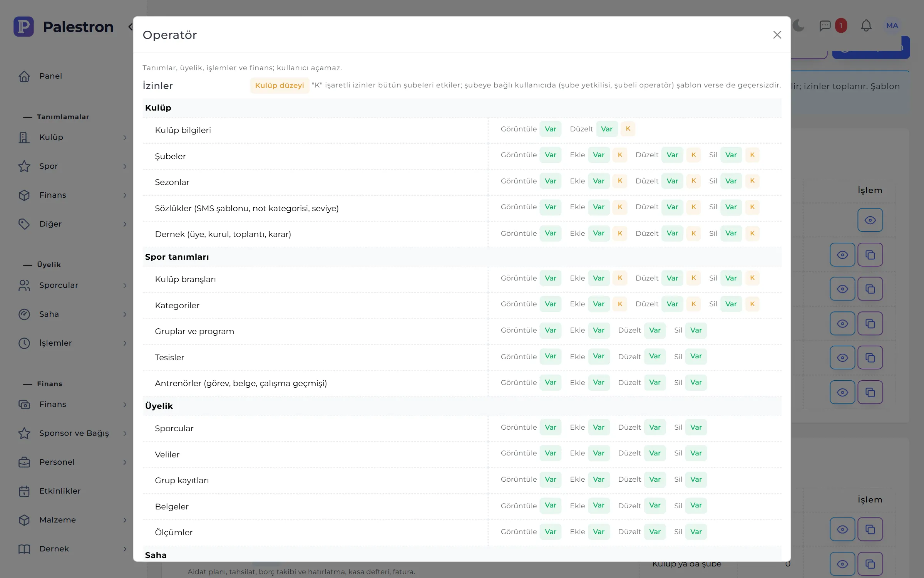Expand the Sporcular sidebar chevron
This screenshot has width=924, height=578.
(125, 286)
